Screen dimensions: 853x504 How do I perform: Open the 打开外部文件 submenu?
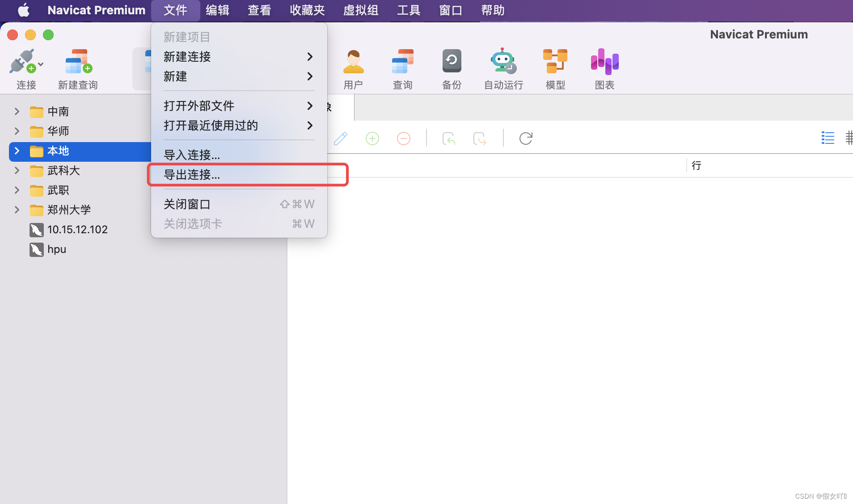coord(239,106)
